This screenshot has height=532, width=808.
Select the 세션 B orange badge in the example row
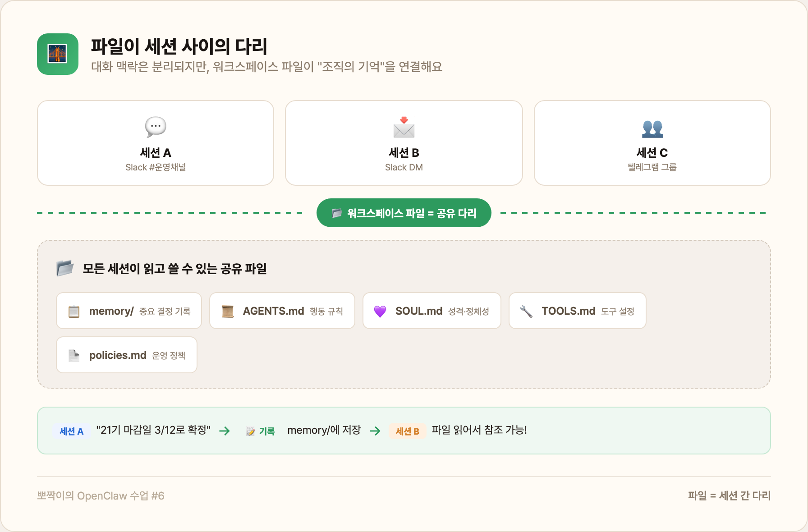click(x=407, y=431)
